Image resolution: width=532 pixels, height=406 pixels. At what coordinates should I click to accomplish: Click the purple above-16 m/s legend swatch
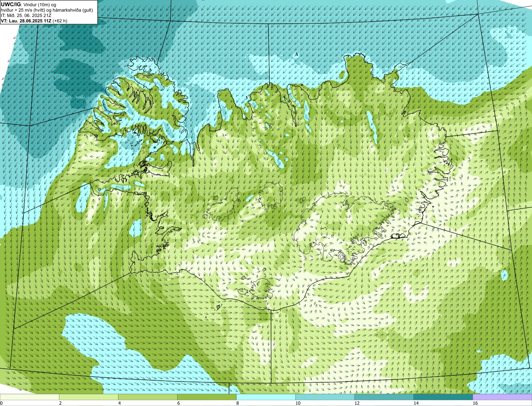[x=502, y=397]
